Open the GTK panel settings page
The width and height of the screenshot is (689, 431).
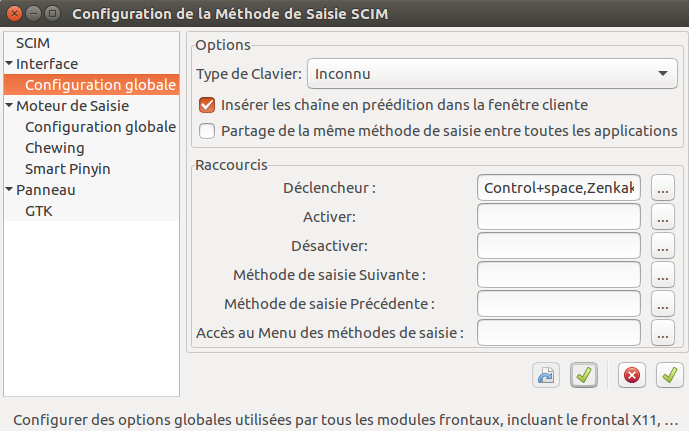pos(39,211)
